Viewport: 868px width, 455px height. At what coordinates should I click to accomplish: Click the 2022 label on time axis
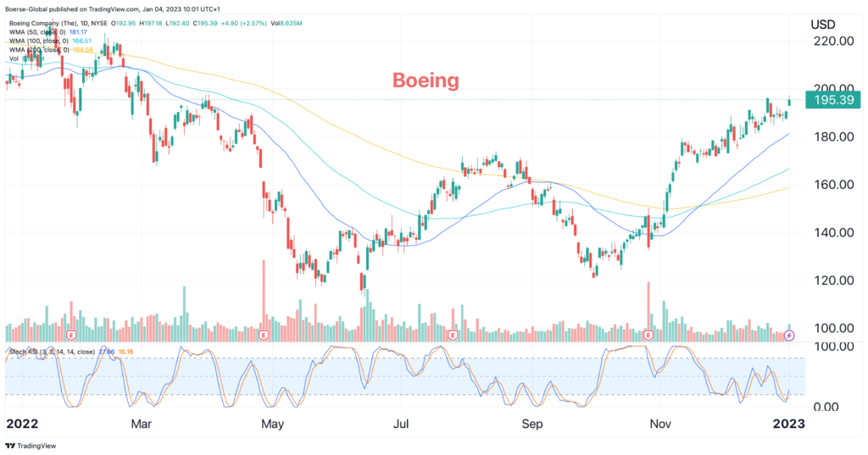tap(22, 424)
